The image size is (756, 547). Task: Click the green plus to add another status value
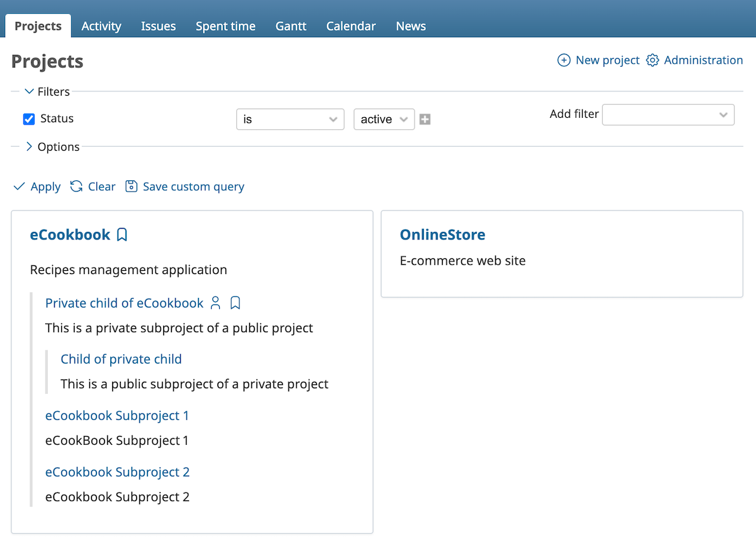click(x=425, y=118)
